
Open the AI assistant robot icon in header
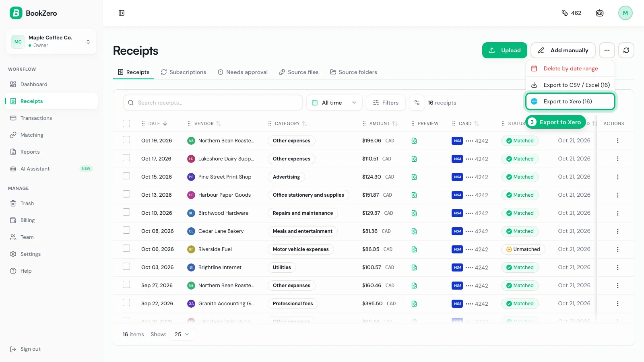point(600,13)
